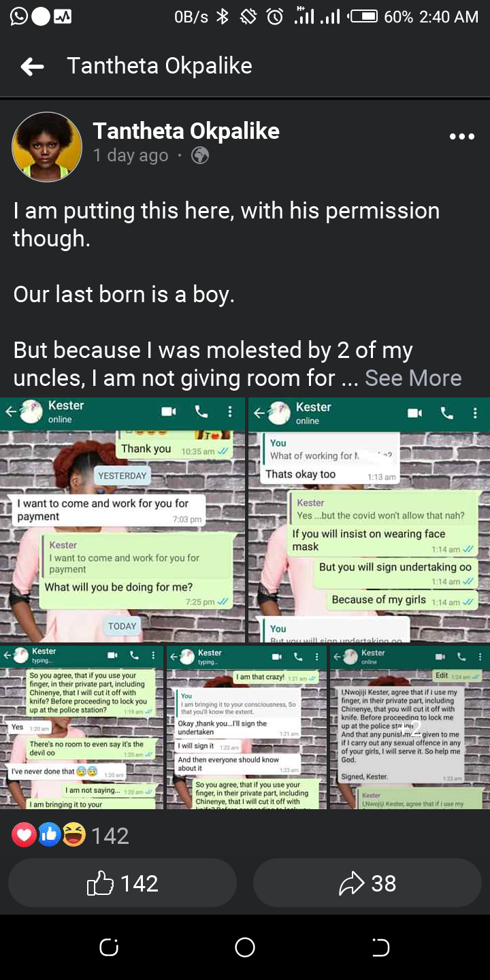The height and width of the screenshot is (980, 490).
Task: Tap the back arrow in header
Action: point(32,66)
